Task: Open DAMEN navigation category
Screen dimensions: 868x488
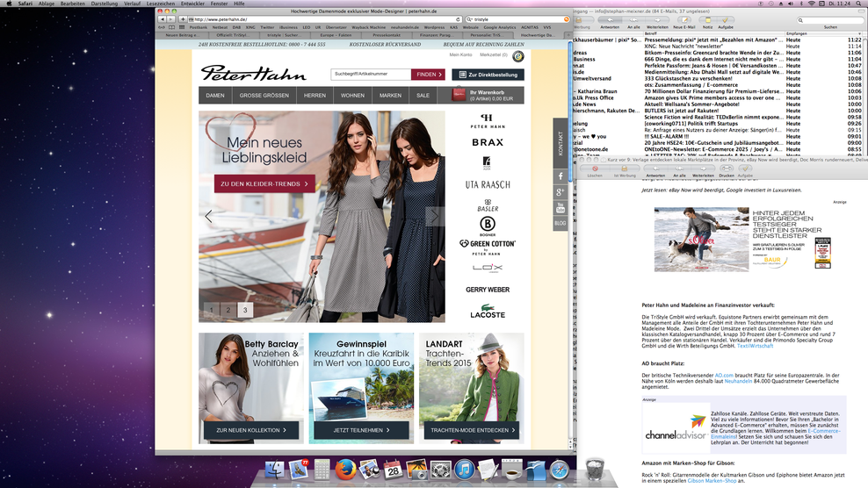Action: tap(215, 95)
